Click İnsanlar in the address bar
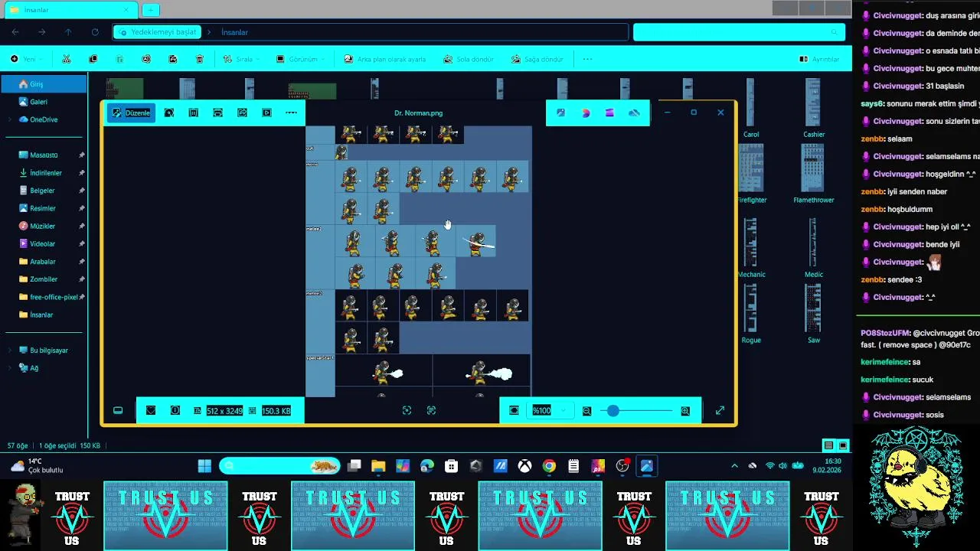This screenshot has width=980, height=551. [x=235, y=32]
